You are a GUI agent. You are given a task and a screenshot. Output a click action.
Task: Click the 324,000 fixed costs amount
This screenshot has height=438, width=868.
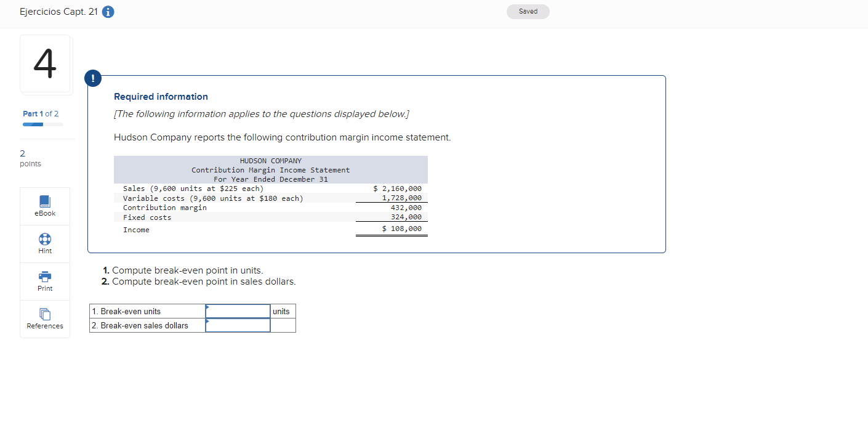click(x=406, y=217)
